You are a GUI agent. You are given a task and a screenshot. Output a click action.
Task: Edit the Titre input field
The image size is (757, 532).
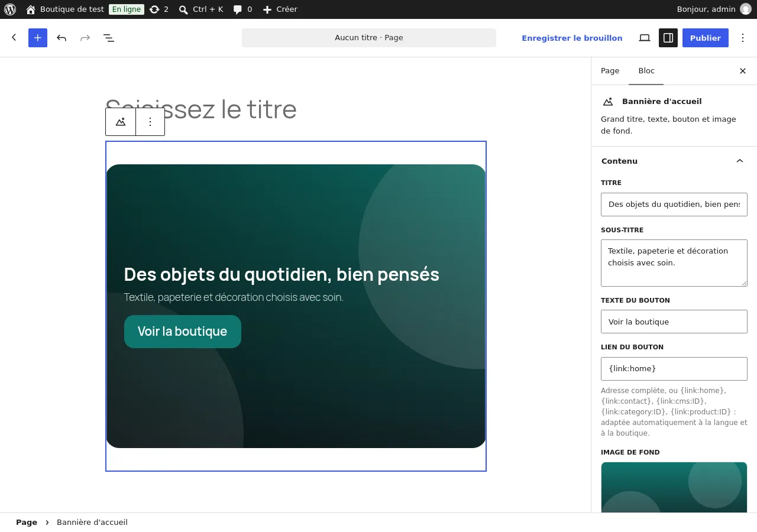coord(674,205)
